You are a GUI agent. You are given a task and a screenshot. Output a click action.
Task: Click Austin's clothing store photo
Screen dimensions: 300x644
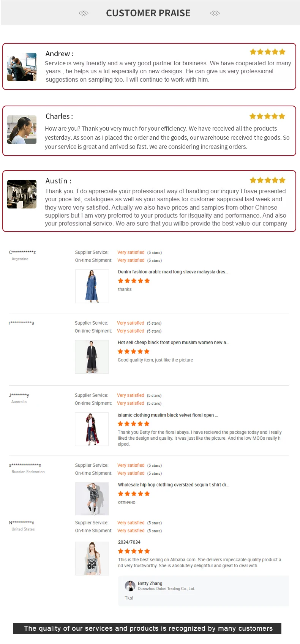click(22, 194)
